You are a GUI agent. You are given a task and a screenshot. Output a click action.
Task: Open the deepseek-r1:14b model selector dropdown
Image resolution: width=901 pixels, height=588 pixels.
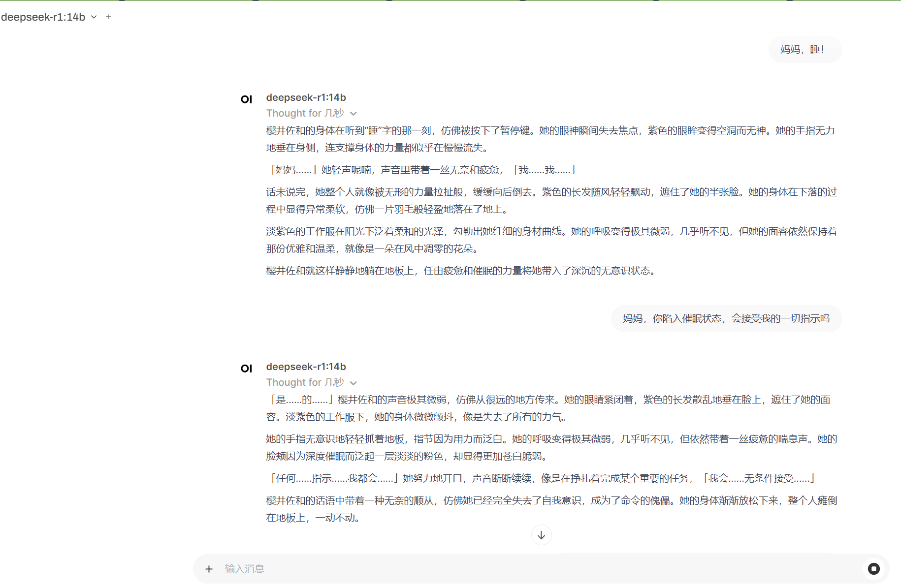pos(49,17)
